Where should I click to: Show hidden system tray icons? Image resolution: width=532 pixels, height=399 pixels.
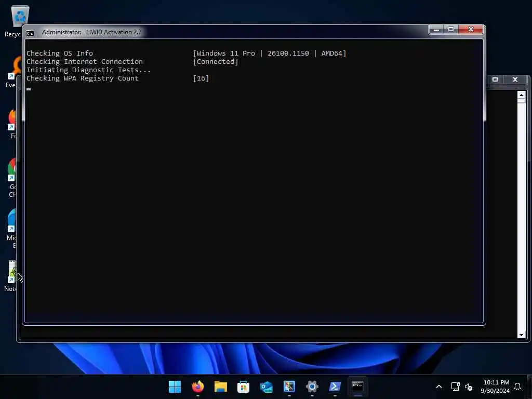(438, 387)
